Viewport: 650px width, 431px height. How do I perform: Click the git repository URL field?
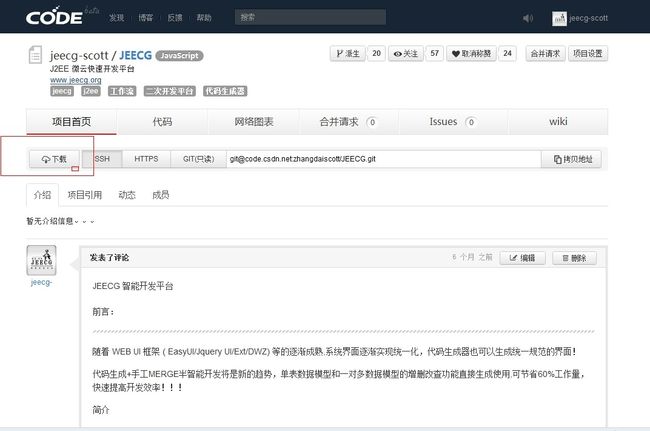[x=384, y=159]
